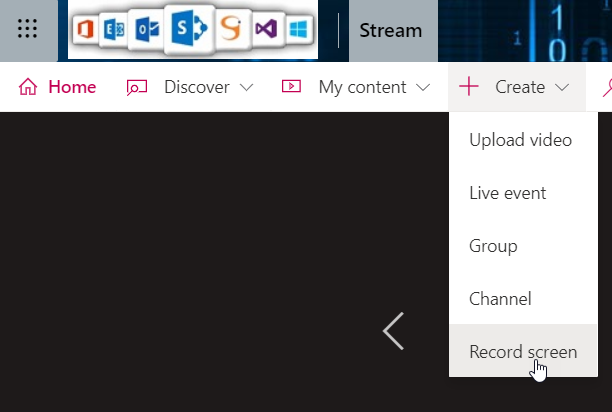Screen dimensions: 612x412
Task: Select Group from the Create menu
Action: click(x=492, y=246)
